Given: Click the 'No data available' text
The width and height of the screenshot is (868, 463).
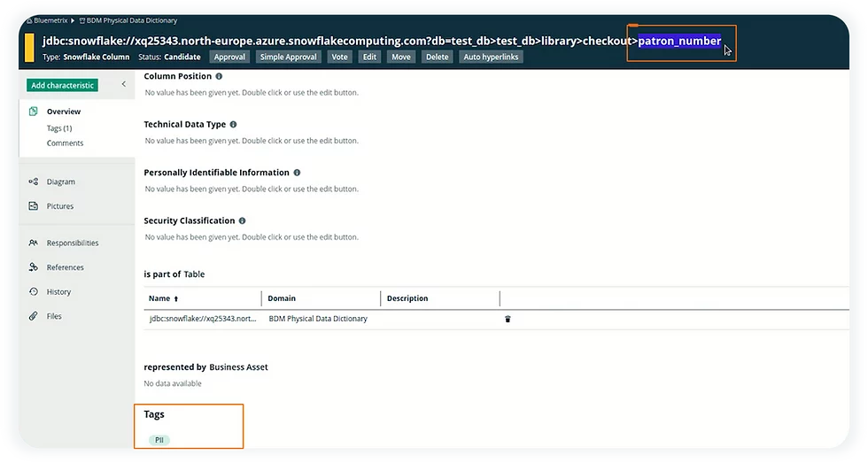Looking at the screenshot, I should point(172,383).
